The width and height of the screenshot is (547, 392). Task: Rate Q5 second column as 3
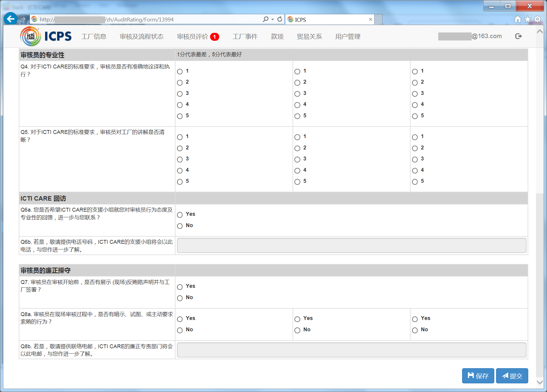tap(297, 159)
